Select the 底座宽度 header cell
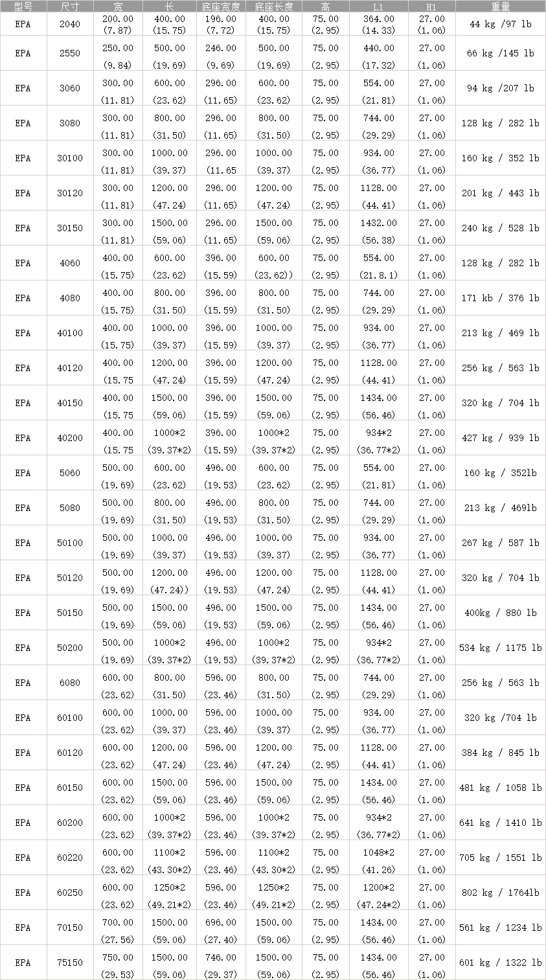The width and height of the screenshot is (546, 980). tap(221, 7)
